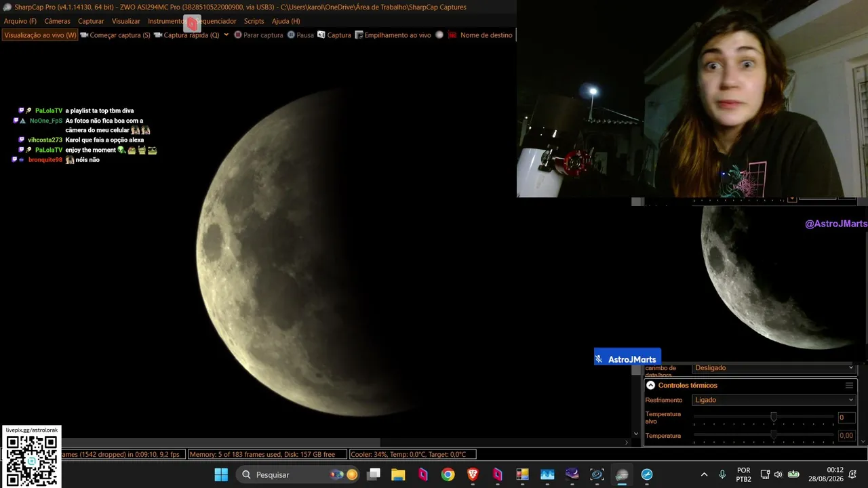
Task: Open the SharpCap taskbar icon
Action: [x=622, y=474]
